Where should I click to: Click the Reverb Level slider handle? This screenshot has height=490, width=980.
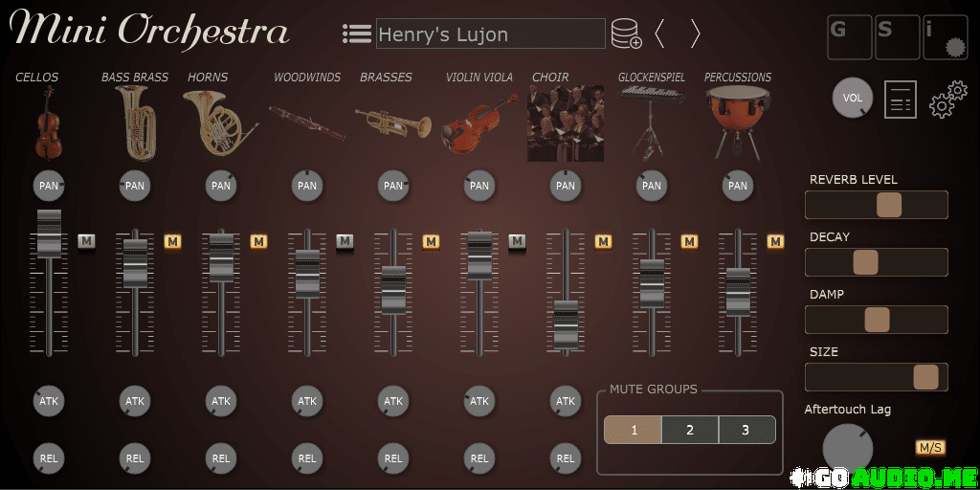point(889,205)
